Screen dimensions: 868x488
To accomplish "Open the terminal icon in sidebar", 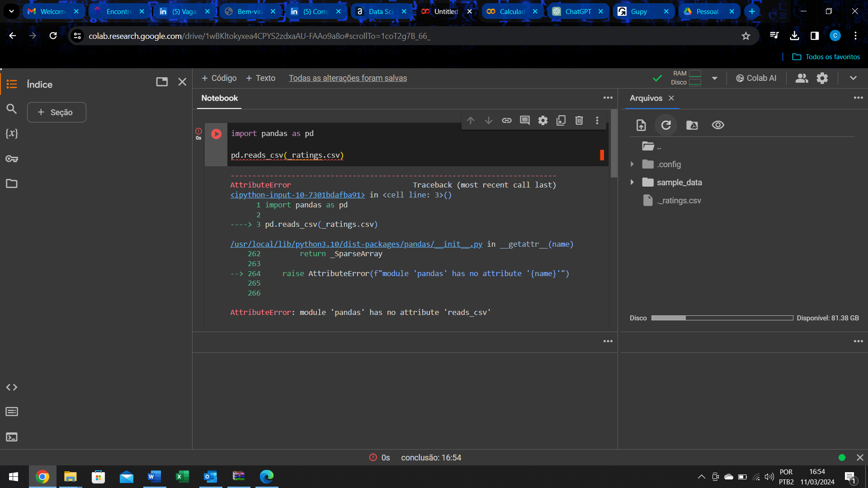I will tap(12, 437).
